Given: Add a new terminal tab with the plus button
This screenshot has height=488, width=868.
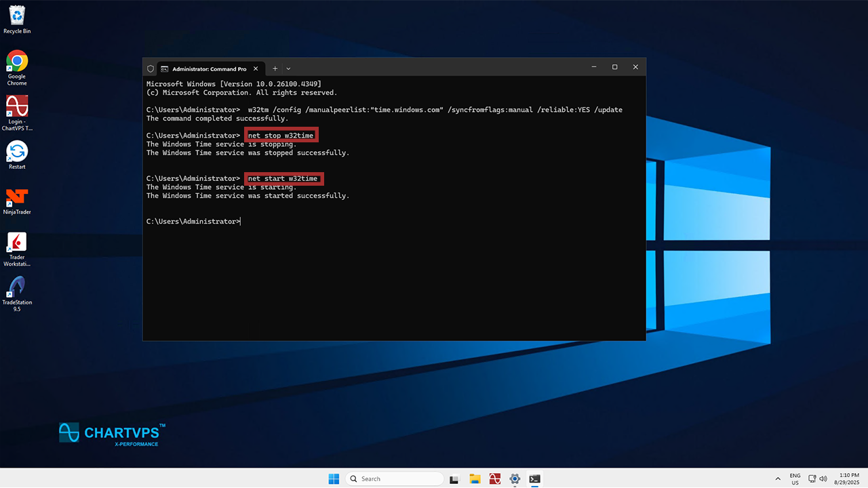Looking at the screenshot, I should click(x=275, y=68).
